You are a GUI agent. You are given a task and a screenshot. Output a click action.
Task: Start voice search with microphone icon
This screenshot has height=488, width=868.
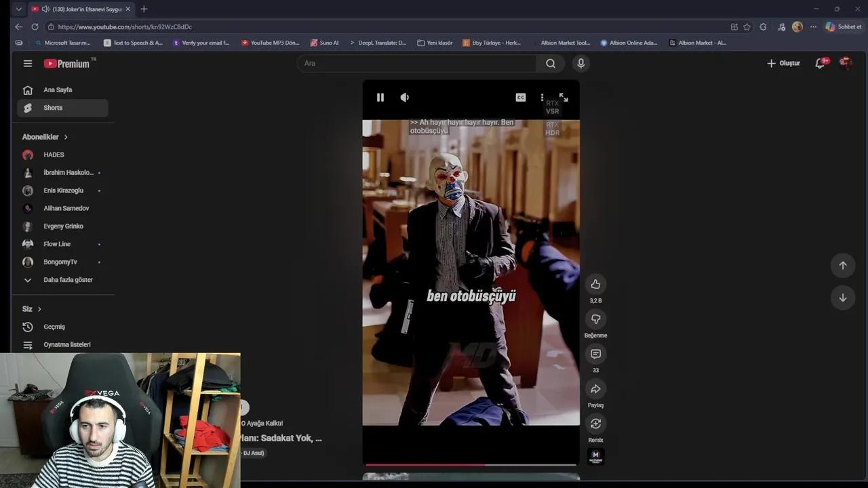pos(580,63)
